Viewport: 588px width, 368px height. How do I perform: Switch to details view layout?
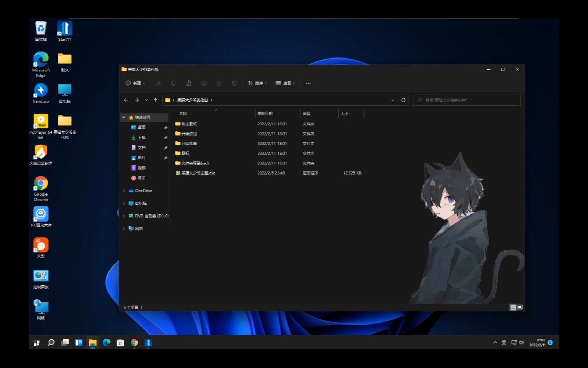(513, 307)
